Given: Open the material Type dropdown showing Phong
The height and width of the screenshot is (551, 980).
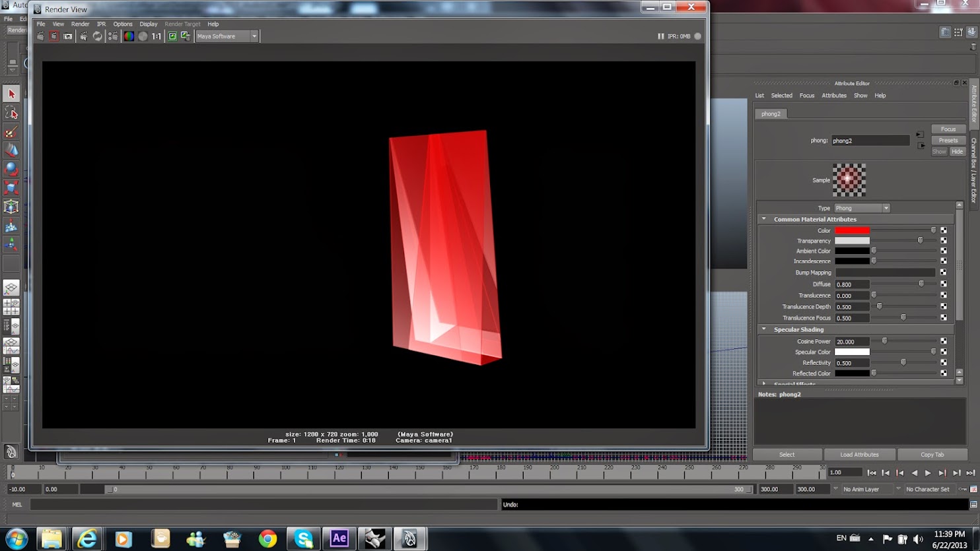Looking at the screenshot, I should (862, 208).
